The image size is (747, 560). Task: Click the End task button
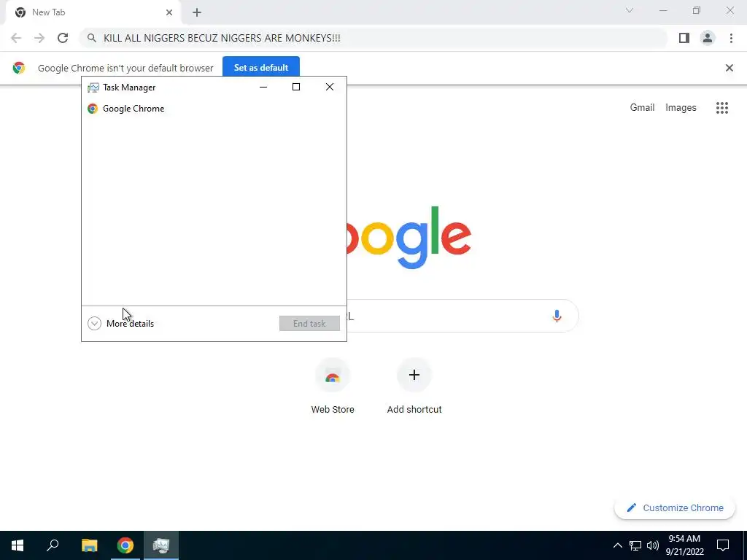(x=309, y=323)
